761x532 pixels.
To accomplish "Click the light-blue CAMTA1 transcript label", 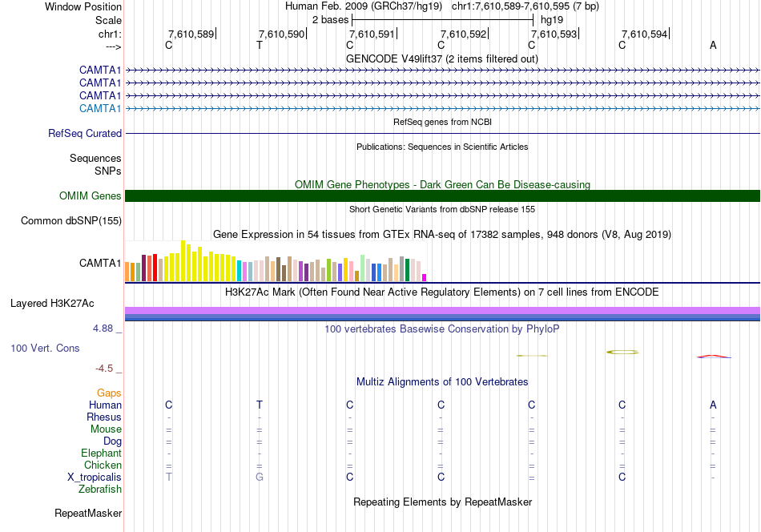I will 100,108.
